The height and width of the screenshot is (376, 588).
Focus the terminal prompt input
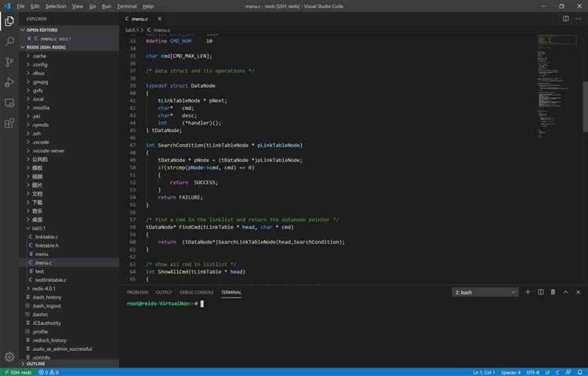[201, 304]
